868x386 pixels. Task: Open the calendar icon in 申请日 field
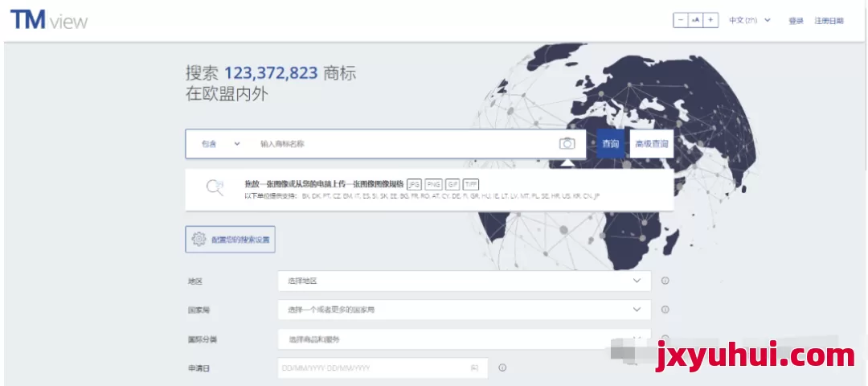tap(474, 368)
